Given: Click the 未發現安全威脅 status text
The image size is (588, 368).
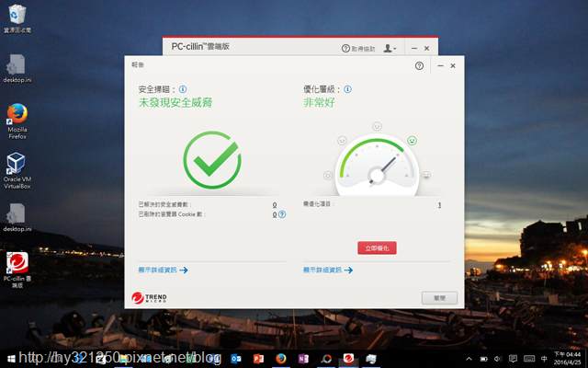Looking at the screenshot, I should click(x=175, y=102).
